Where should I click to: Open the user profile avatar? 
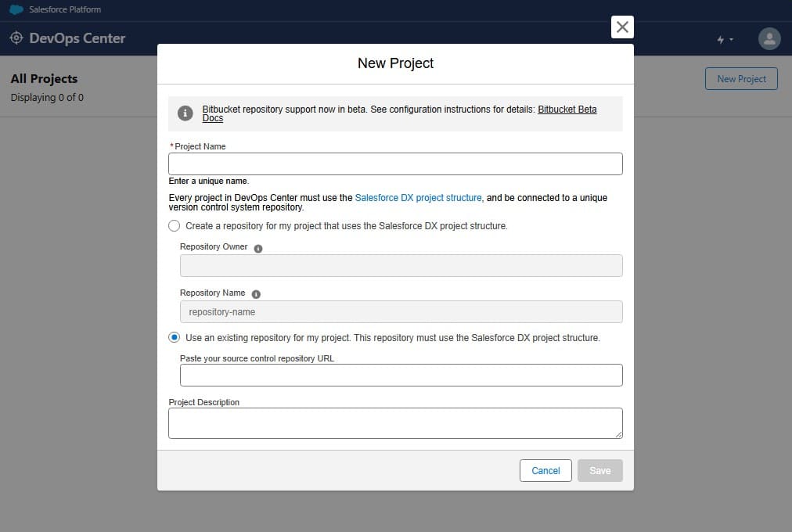tap(769, 38)
